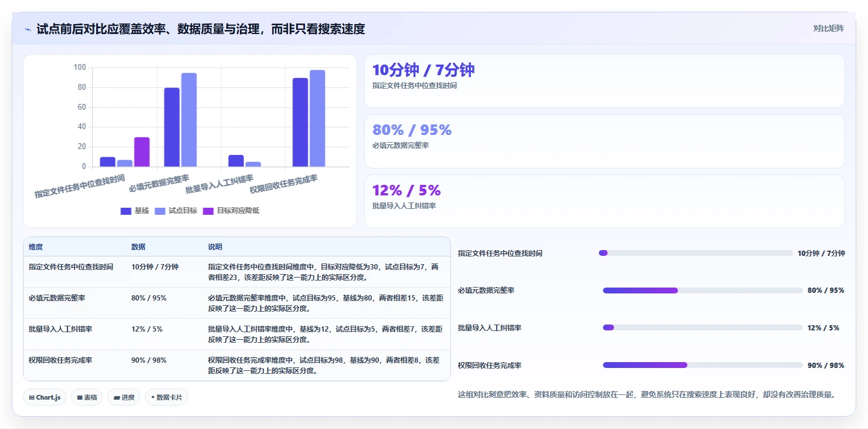Click the 数据卡片 chip below the table
The width and height of the screenshot is (868, 429).
(167, 397)
